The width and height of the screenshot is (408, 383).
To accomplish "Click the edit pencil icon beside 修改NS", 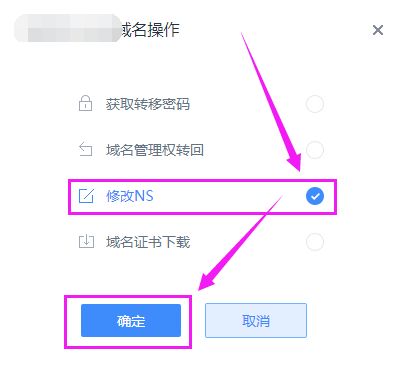I will coord(86,196).
